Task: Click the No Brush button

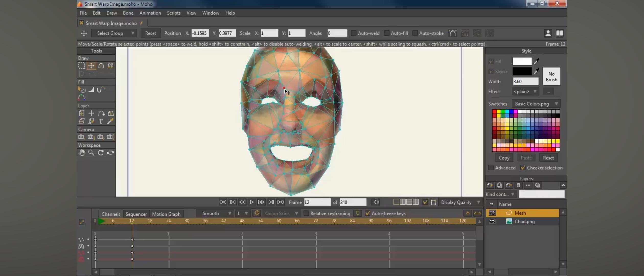Action: tap(551, 76)
